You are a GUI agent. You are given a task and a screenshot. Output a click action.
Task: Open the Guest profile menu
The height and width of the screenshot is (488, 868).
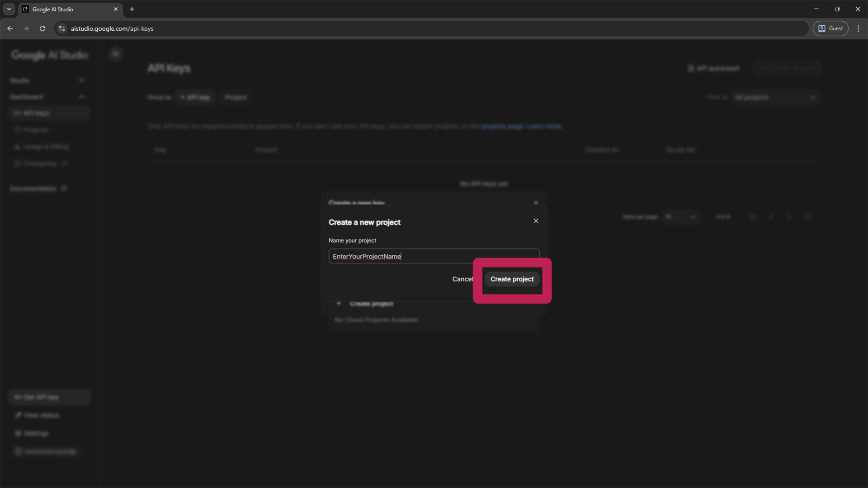pos(830,28)
